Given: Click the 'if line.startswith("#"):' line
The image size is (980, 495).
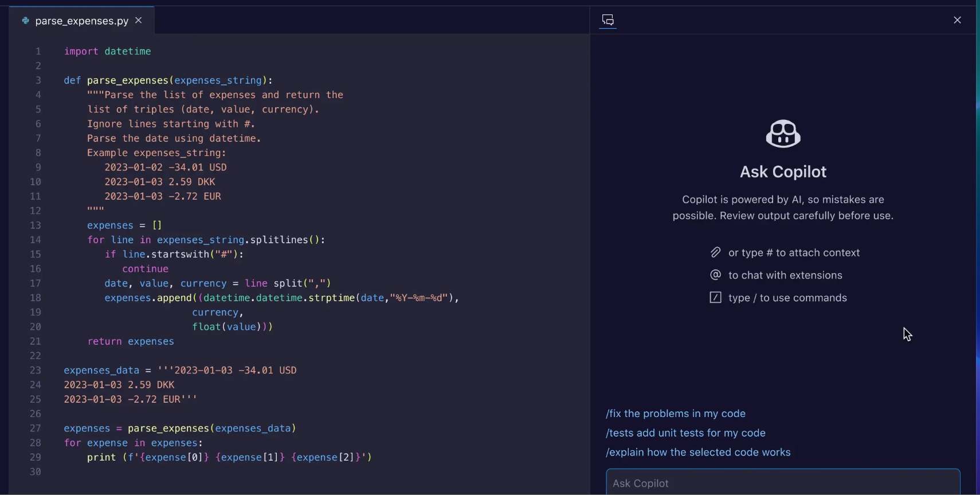Looking at the screenshot, I should point(174,254).
